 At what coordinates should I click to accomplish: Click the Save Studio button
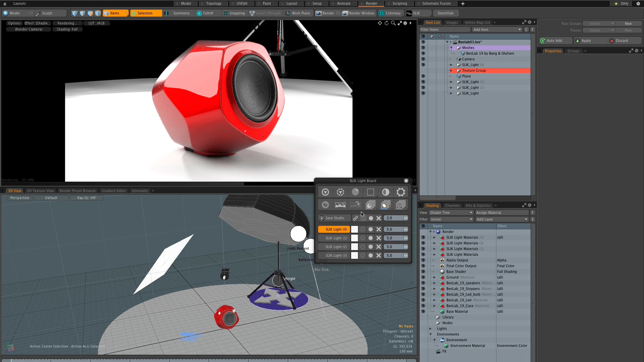point(334,218)
